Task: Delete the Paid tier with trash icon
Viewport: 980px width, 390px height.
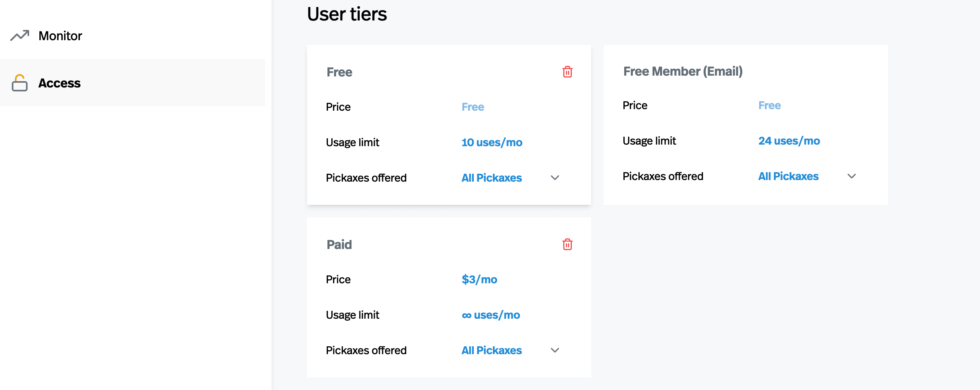Action: pos(567,244)
